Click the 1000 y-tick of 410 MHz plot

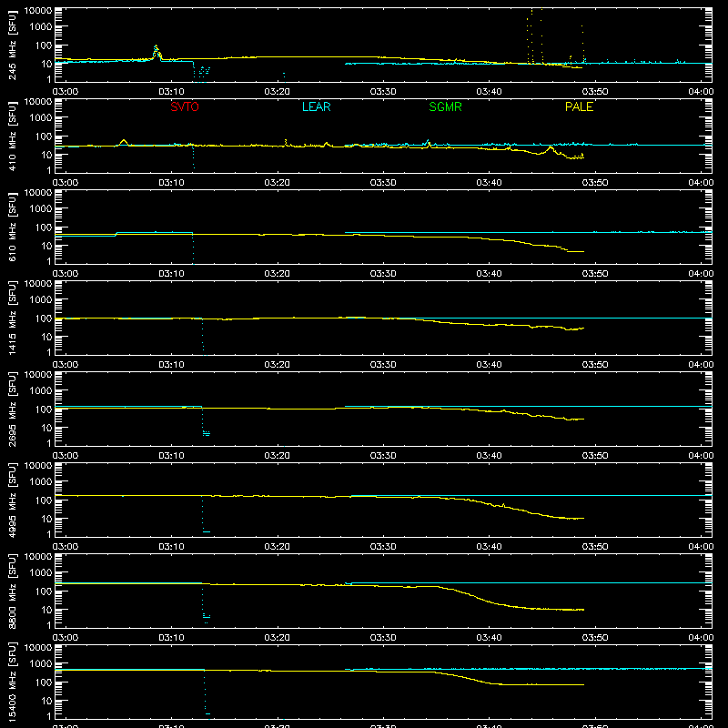pyautogui.click(x=41, y=118)
